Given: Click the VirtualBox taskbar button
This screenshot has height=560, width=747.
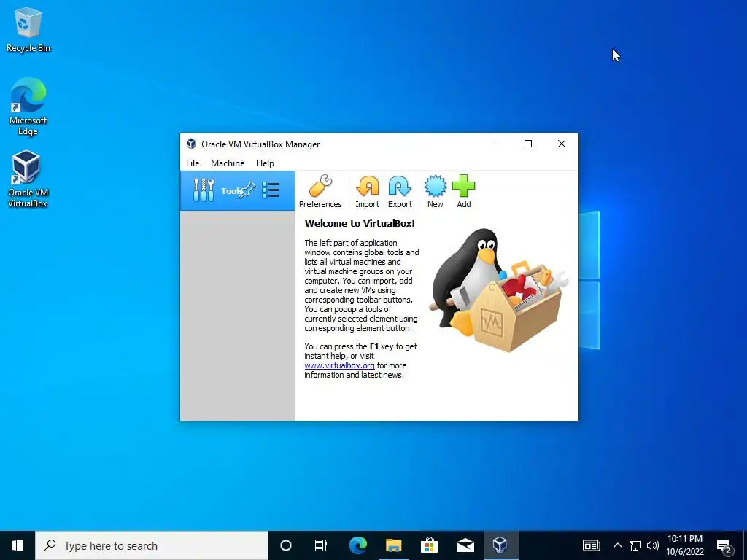Looking at the screenshot, I should [500, 545].
